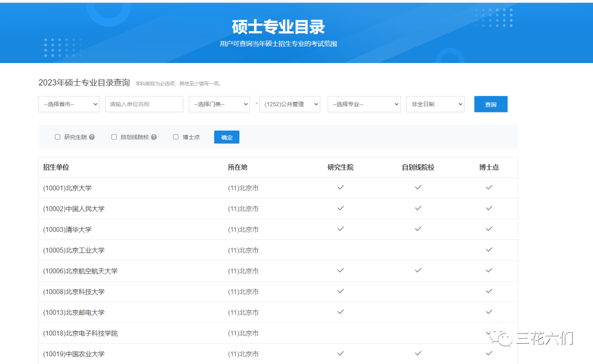Click the 所在地 column header
Image resolution: width=593 pixels, height=364 pixels.
(x=238, y=167)
